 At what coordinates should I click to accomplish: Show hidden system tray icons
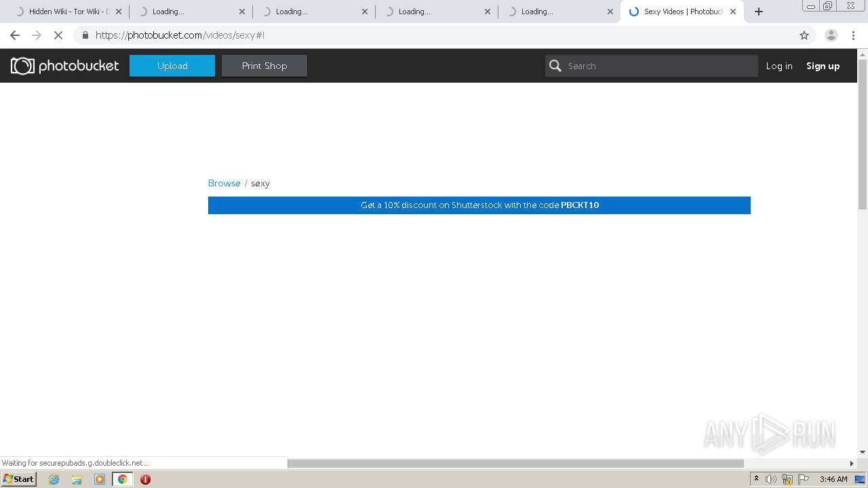pos(757,479)
